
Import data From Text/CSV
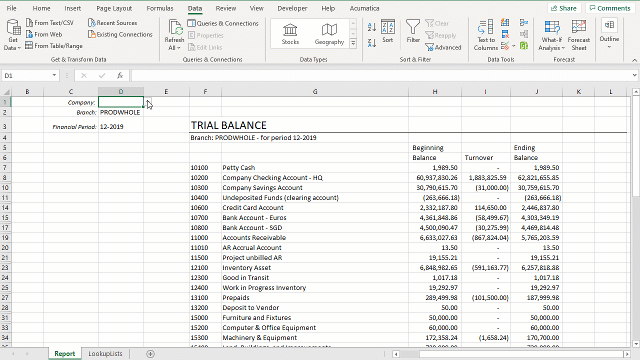(50, 23)
